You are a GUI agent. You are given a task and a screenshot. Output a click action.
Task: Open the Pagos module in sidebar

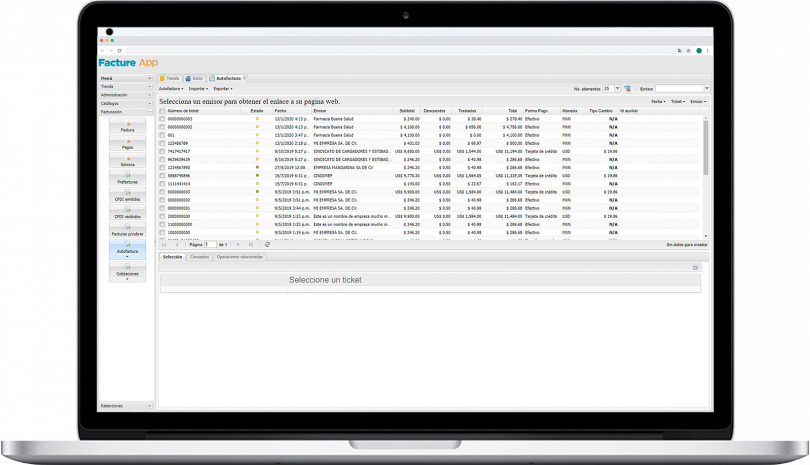click(127, 144)
